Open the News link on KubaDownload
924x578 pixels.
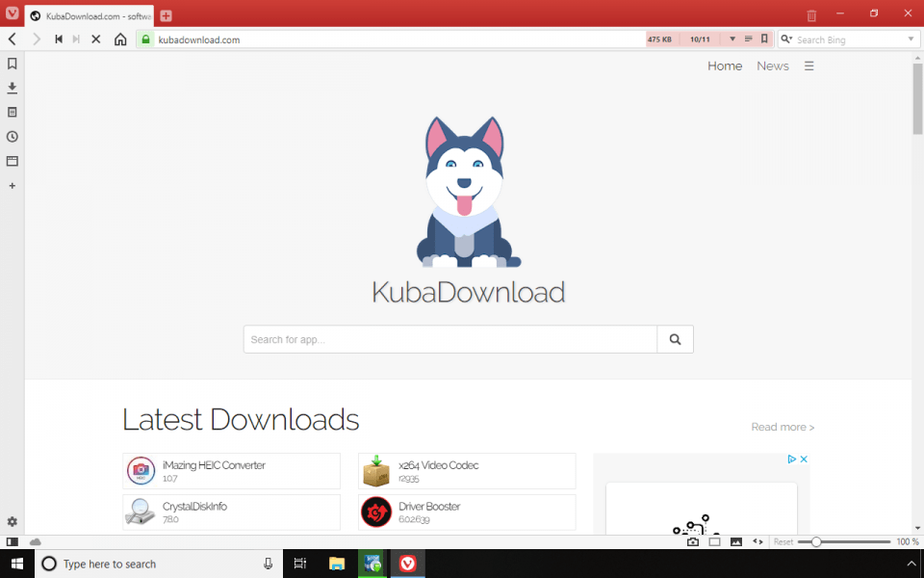[x=773, y=66]
